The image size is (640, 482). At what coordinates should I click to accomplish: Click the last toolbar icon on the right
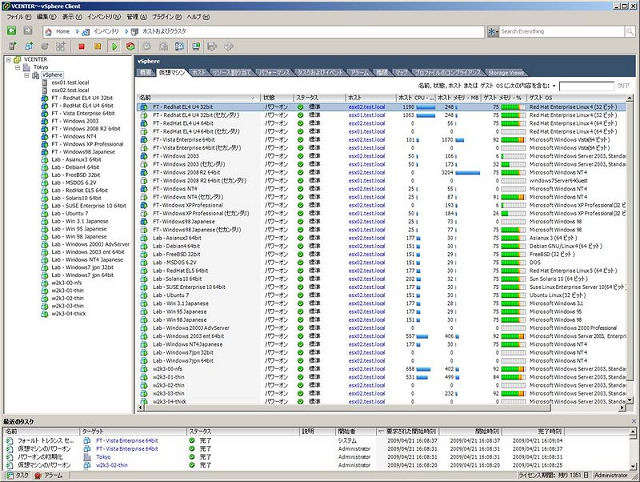tap(228, 47)
